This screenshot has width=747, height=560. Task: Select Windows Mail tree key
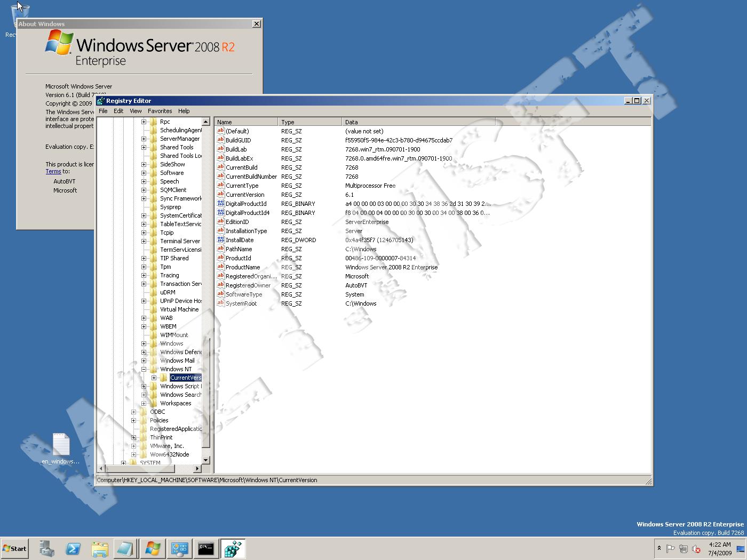(177, 361)
